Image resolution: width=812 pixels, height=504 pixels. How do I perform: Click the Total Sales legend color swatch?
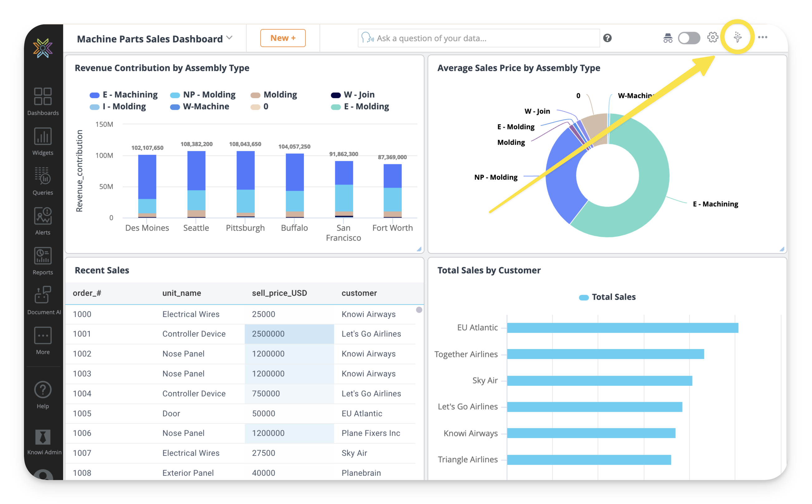tap(584, 297)
